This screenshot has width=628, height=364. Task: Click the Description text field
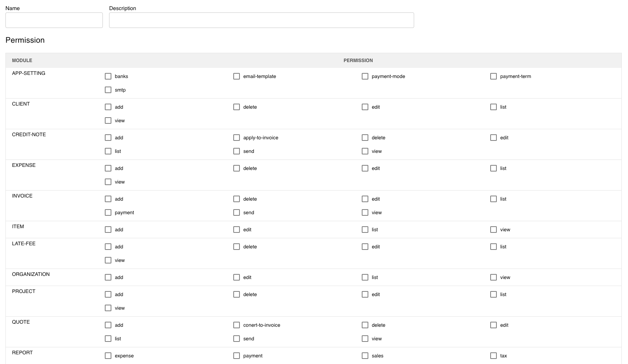pyautogui.click(x=261, y=20)
